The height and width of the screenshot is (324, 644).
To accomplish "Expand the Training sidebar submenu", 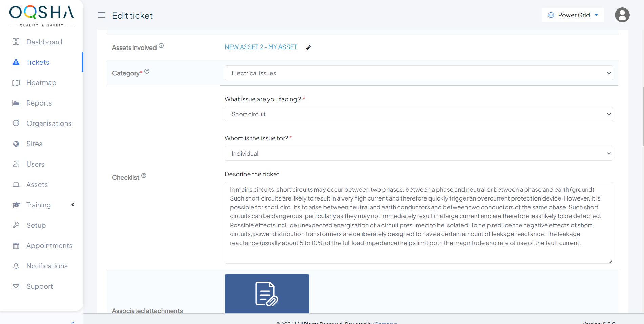I will (x=73, y=205).
